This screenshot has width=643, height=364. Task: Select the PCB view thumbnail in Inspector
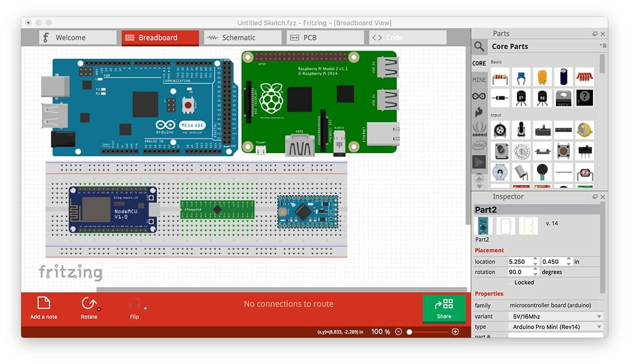tap(529, 225)
